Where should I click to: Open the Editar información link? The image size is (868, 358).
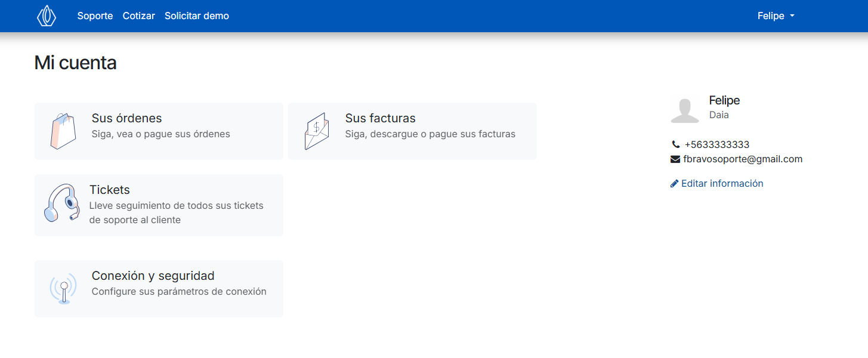(722, 183)
